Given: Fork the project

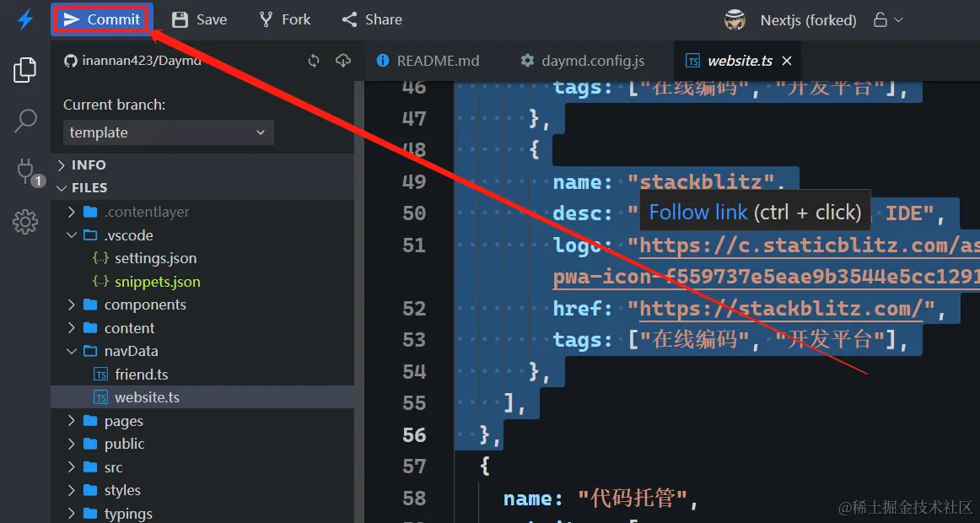Looking at the screenshot, I should pyautogui.click(x=285, y=20).
